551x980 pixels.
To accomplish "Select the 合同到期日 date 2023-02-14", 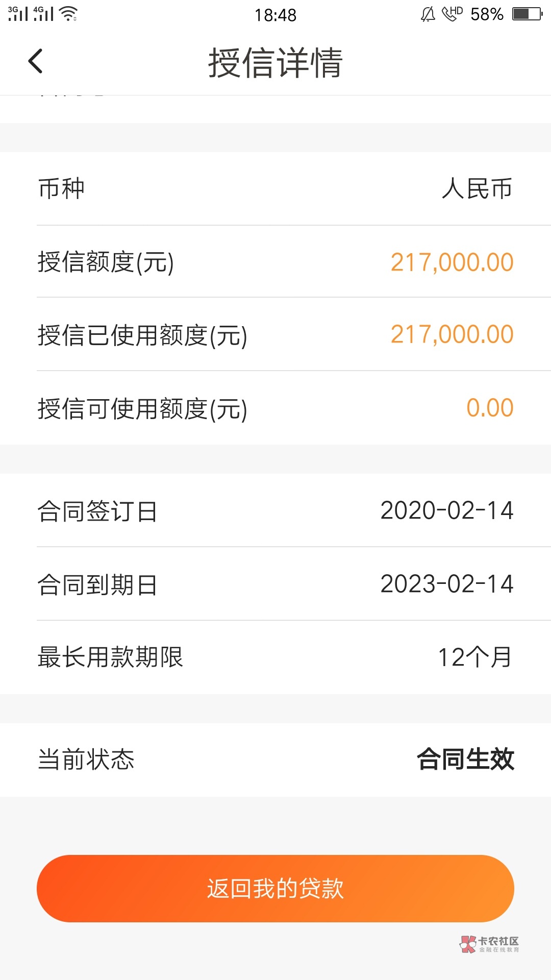I will 446,584.
